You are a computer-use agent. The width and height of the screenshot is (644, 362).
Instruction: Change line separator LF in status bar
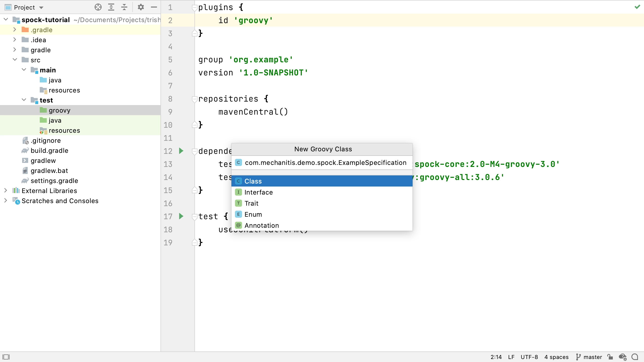pyautogui.click(x=511, y=357)
